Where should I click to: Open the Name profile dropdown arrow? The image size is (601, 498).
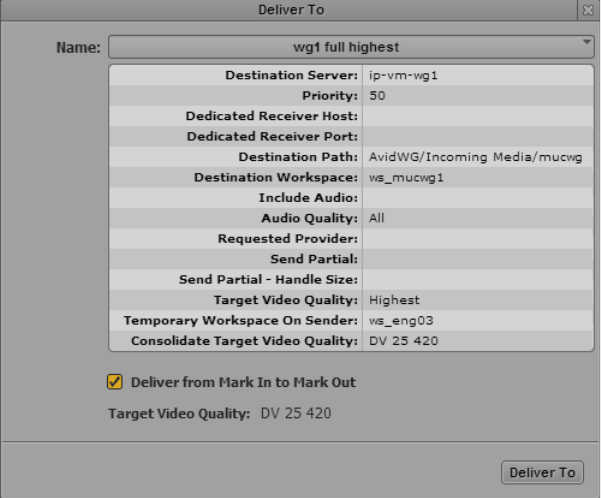click(587, 42)
